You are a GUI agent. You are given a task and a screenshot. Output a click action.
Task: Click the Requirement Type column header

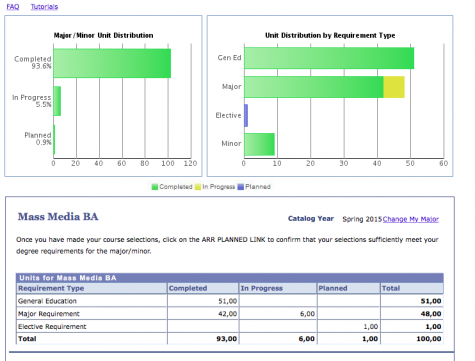(x=91, y=288)
